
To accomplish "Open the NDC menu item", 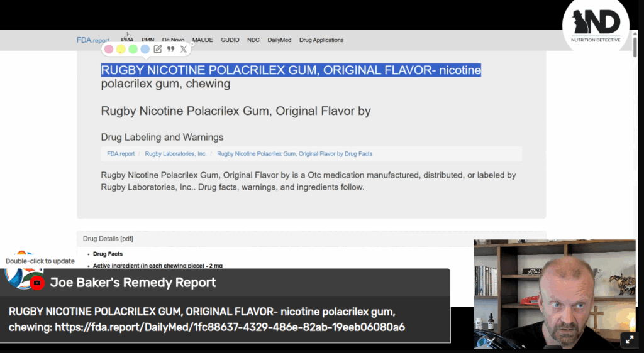I will pyautogui.click(x=253, y=40).
